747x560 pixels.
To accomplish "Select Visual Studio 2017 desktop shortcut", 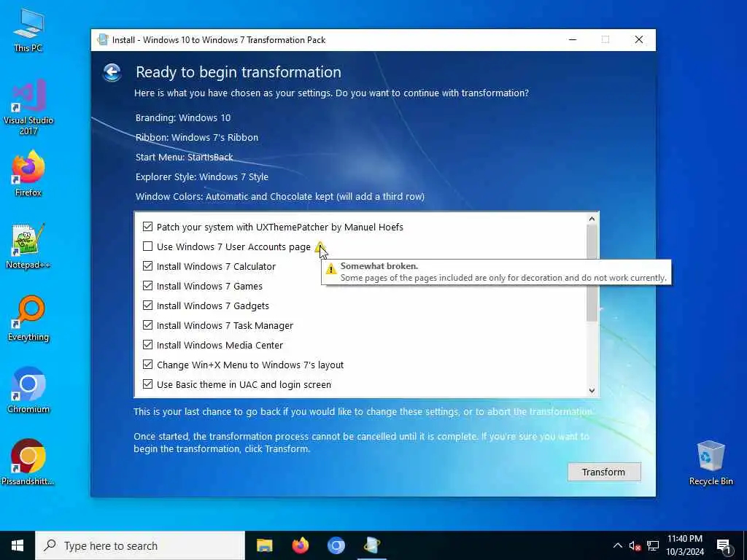I will (28, 107).
